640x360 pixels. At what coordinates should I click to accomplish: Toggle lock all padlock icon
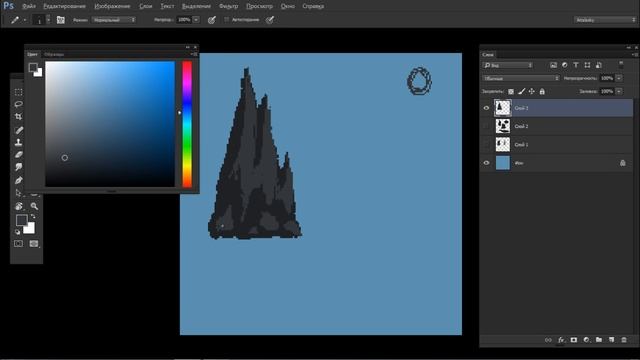click(542, 91)
